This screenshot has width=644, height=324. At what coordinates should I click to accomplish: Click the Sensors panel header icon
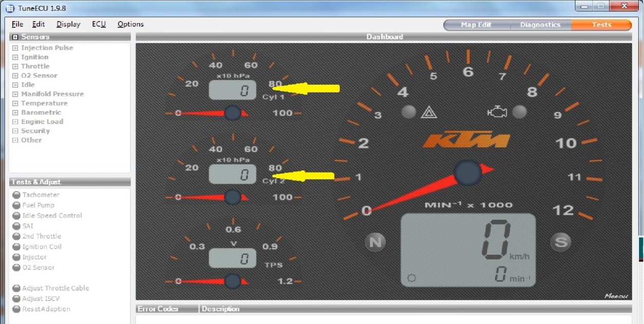(15, 37)
